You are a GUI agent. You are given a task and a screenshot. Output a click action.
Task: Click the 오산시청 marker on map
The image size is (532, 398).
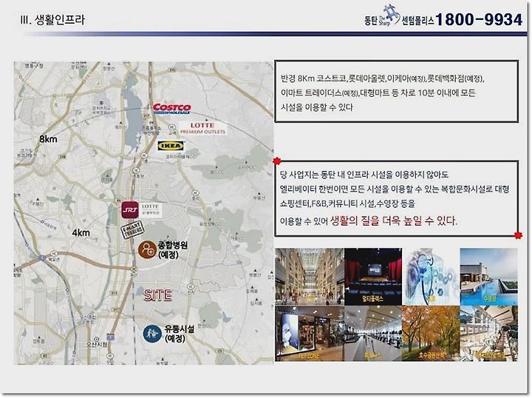(x=97, y=342)
